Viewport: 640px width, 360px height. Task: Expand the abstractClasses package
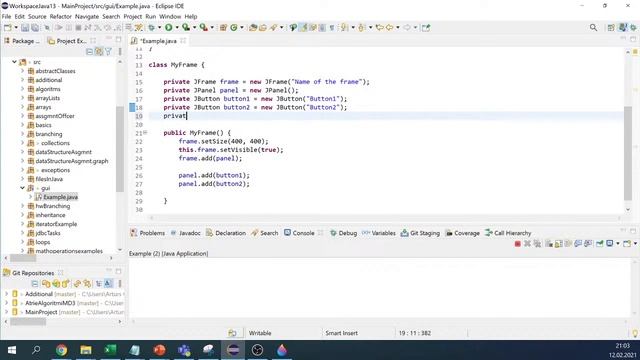pyautogui.click(x=22, y=71)
